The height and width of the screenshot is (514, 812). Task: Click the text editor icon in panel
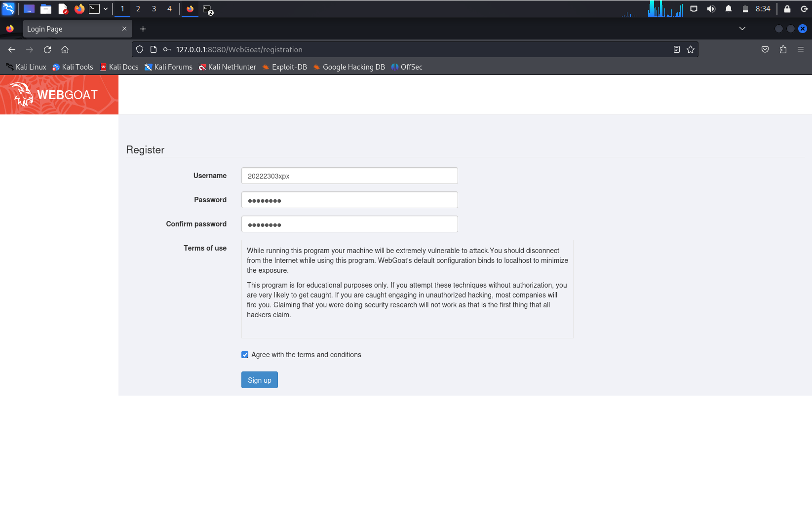(x=63, y=9)
